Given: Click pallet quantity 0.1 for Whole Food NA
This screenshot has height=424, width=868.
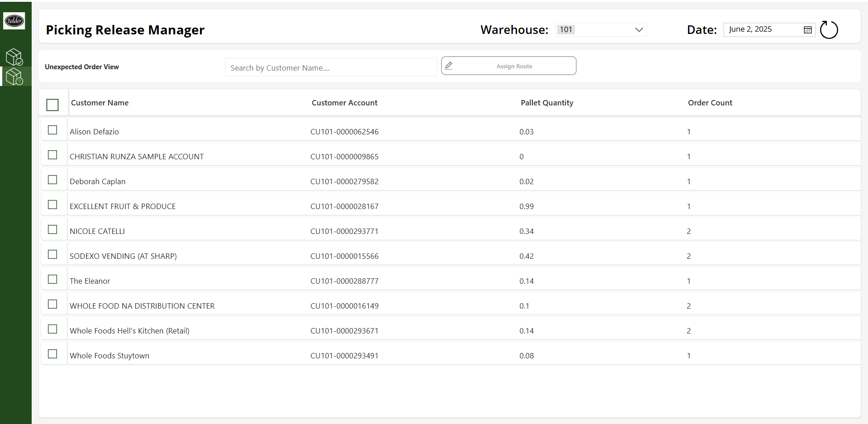Looking at the screenshot, I should (x=524, y=306).
